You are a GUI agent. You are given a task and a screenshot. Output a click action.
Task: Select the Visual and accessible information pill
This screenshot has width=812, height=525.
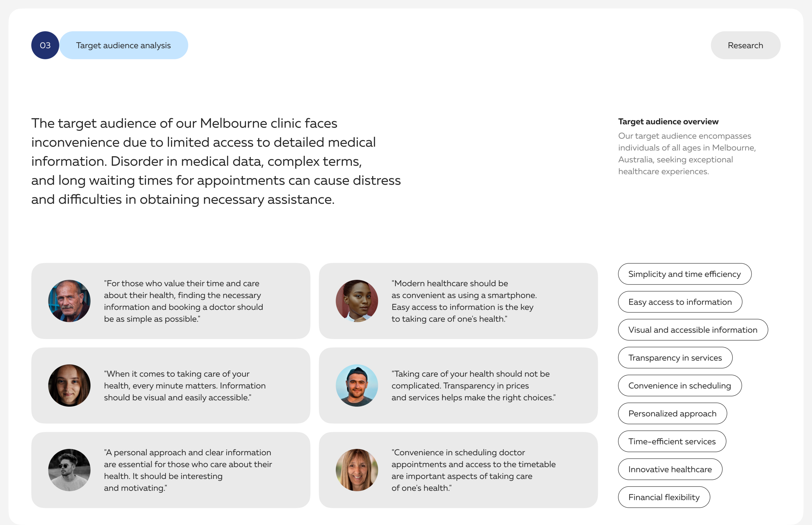point(693,330)
